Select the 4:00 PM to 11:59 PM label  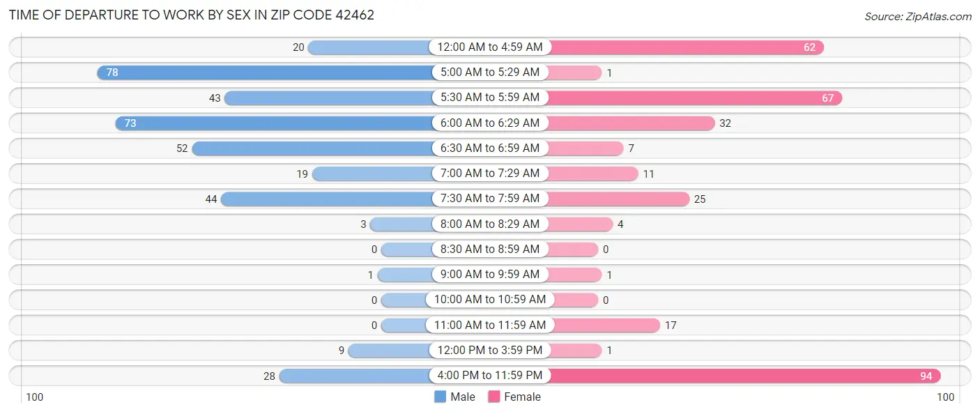(490, 376)
